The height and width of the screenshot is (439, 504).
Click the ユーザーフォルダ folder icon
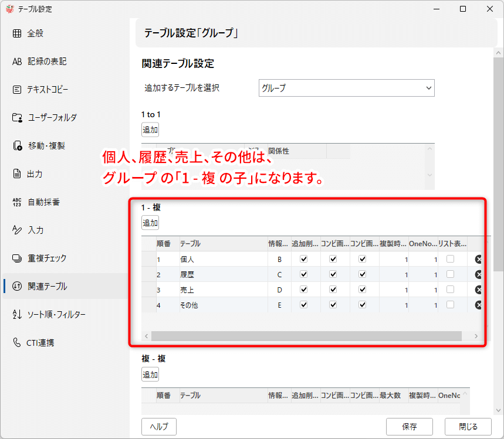pyautogui.click(x=17, y=118)
